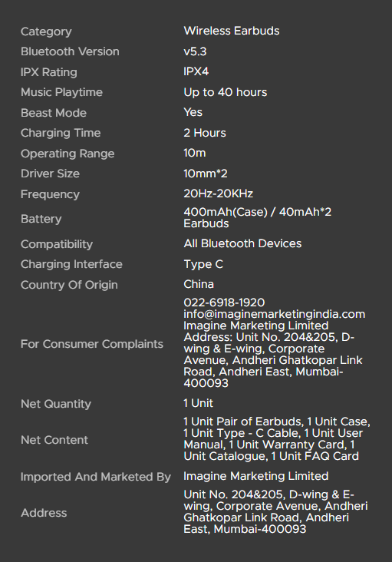Click the Beast Mode label

click(54, 113)
